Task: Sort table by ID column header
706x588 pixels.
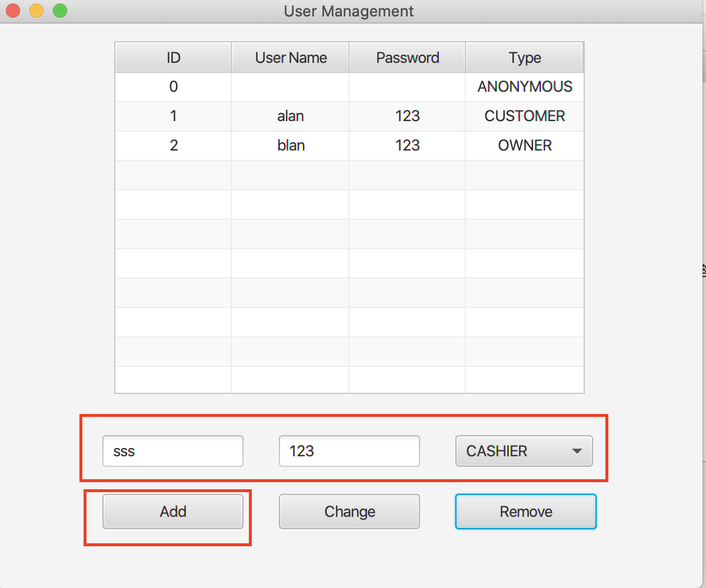Action: [173, 58]
